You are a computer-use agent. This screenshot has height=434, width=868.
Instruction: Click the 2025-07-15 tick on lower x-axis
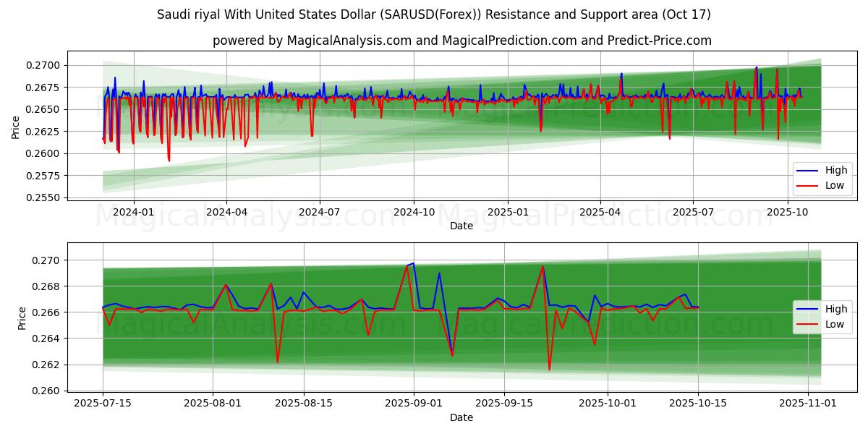coord(103,404)
